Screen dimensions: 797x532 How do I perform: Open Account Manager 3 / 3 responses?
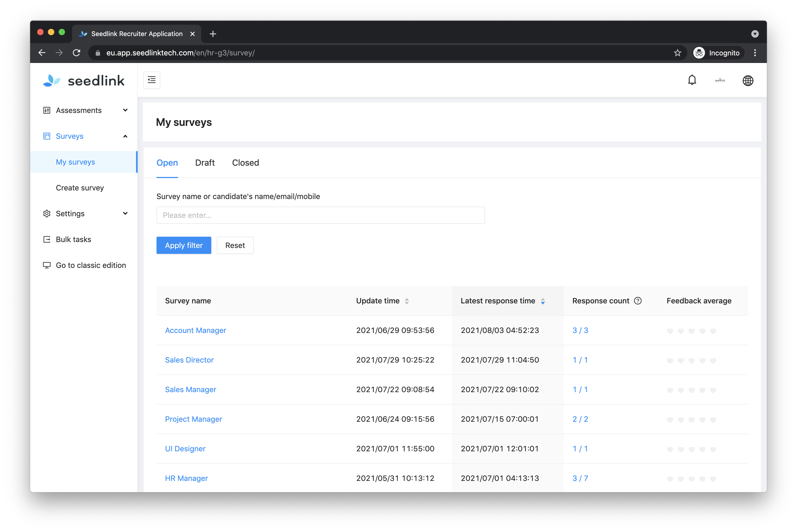[580, 330]
